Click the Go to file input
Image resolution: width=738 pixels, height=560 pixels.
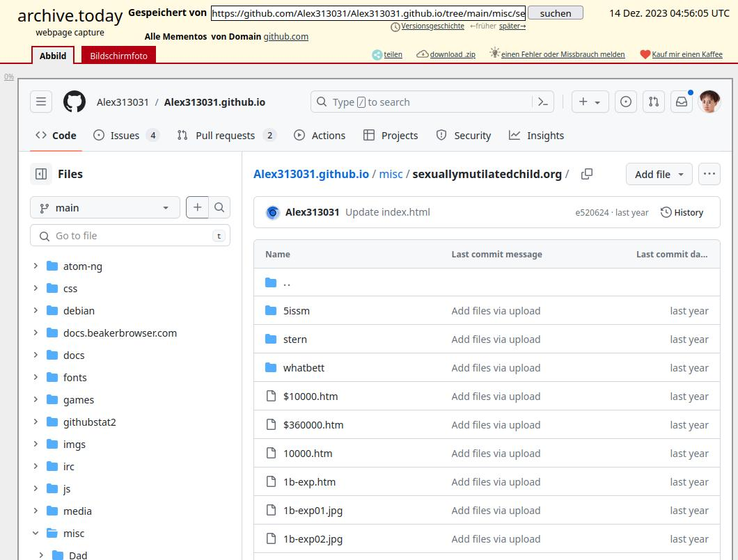pos(130,236)
